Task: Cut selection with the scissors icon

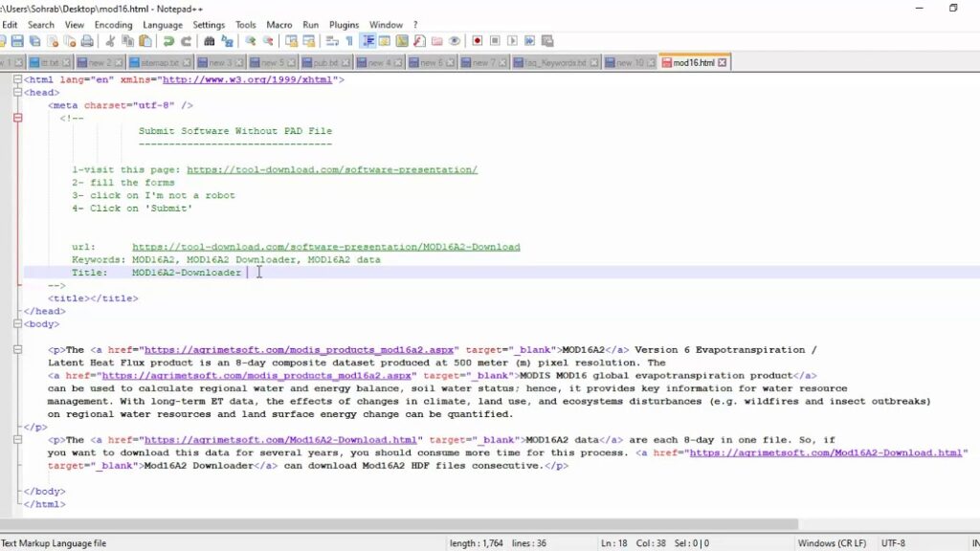Action: [x=110, y=41]
